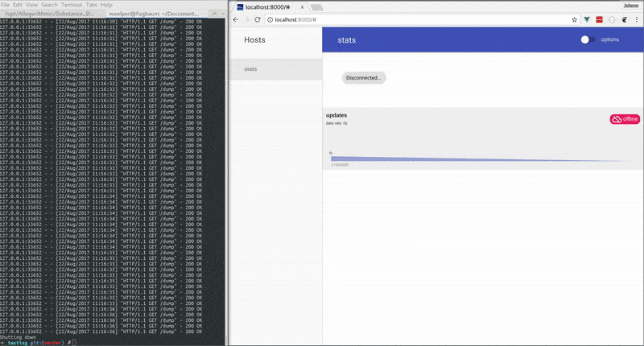
Task: Click the browser forward arrow
Action: tap(246, 19)
